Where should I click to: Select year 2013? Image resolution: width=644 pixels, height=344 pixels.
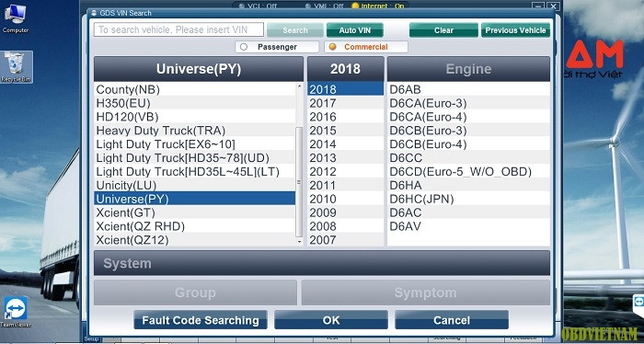[x=345, y=157]
